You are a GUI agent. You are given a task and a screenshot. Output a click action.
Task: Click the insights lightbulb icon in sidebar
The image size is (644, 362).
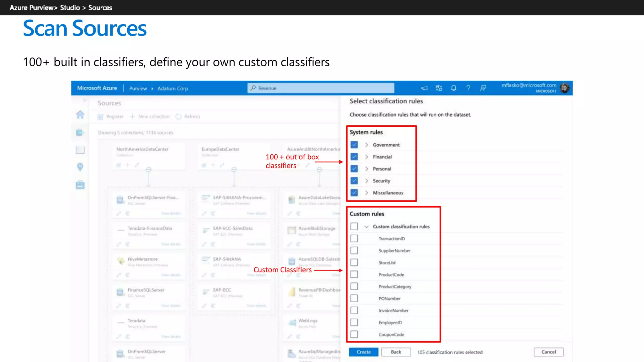coord(80,167)
